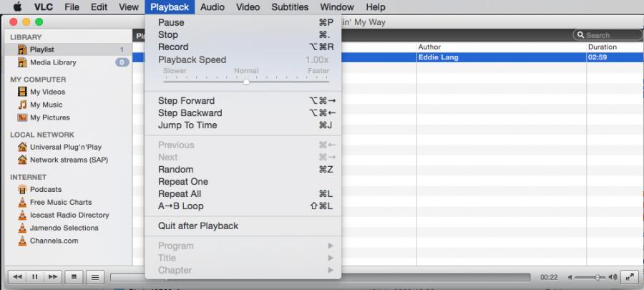
Task: Toggle Repeat One in Playback menu
Action: coord(243,182)
